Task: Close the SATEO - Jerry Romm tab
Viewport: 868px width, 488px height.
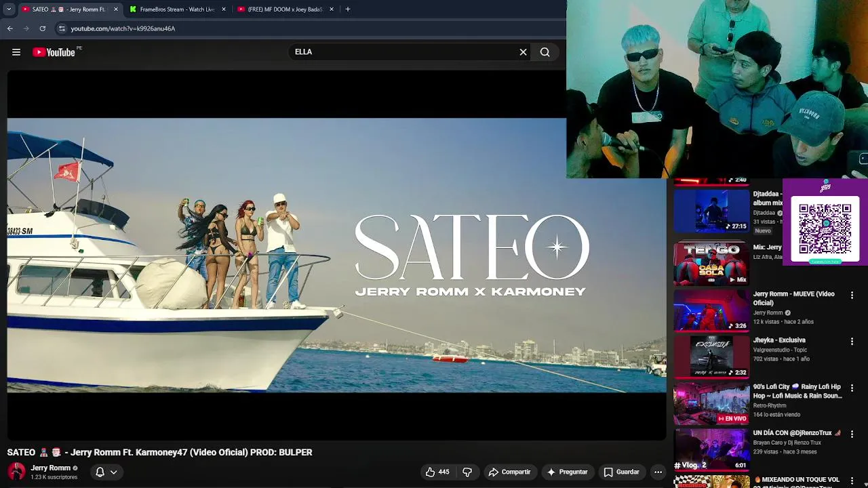Action: coord(115,9)
